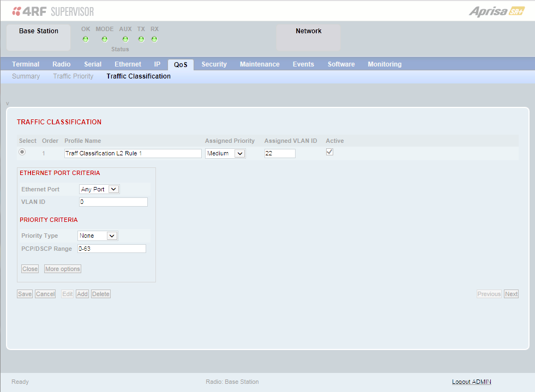Select the QoS menu tab
The height and width of the screenshot is (392, 535).
181,64
